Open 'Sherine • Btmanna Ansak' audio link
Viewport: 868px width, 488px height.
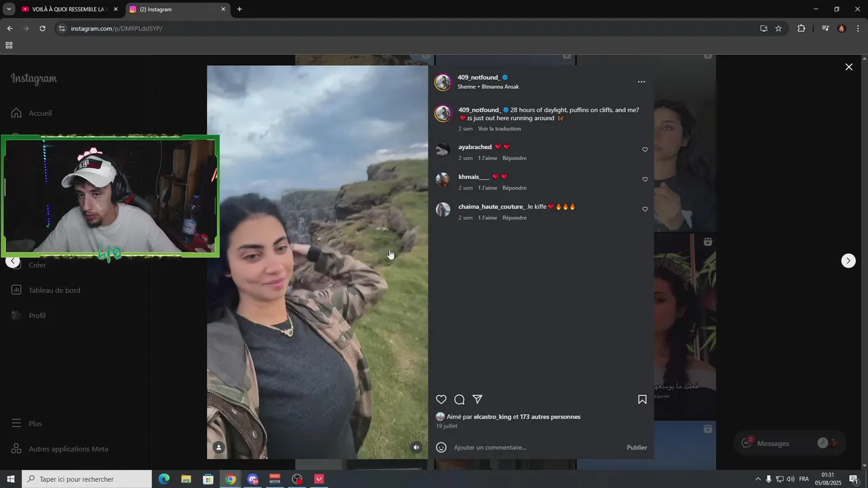click(488, 87)
